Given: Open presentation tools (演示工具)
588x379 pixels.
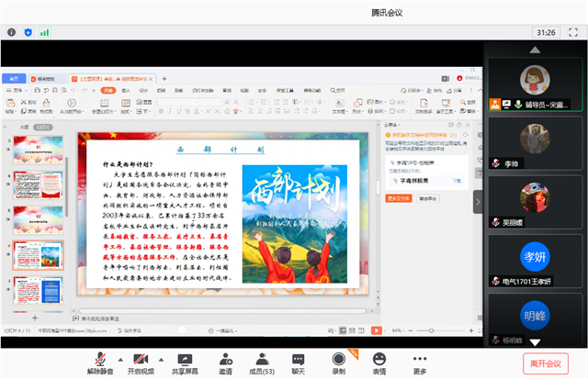Looking at the screenshot, I should 446,106.
